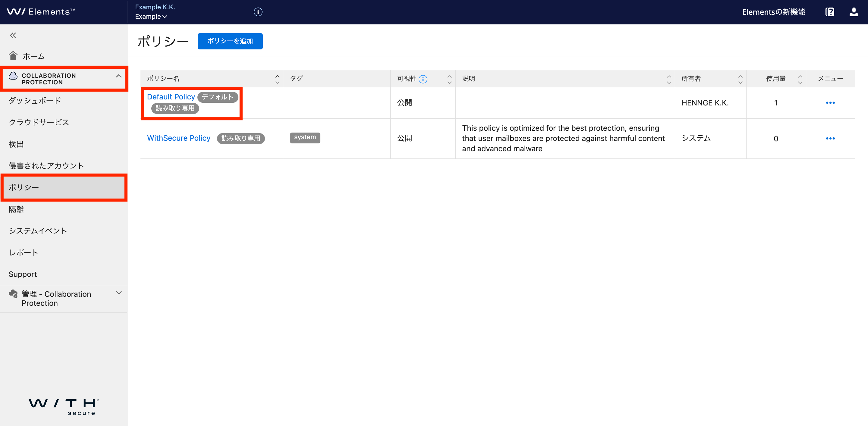Image resolution: width=868 pixels, height=426 pixels.
Task: Click the Home house icon
Action: pos(13,55)
